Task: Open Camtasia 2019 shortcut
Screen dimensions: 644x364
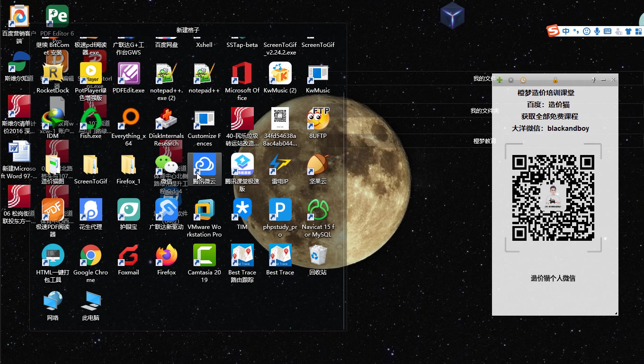Action: tap(205, 264)
